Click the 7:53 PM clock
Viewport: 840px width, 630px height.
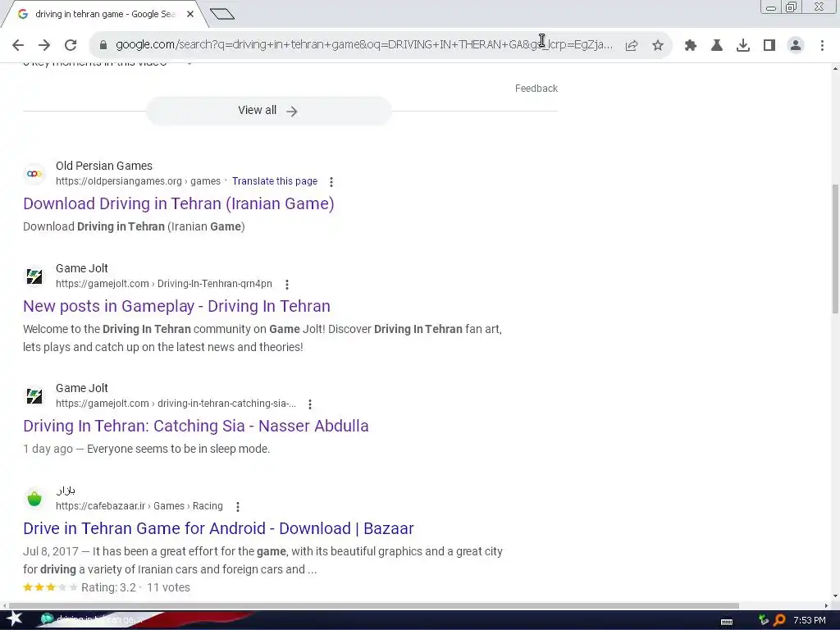point(809,620)
